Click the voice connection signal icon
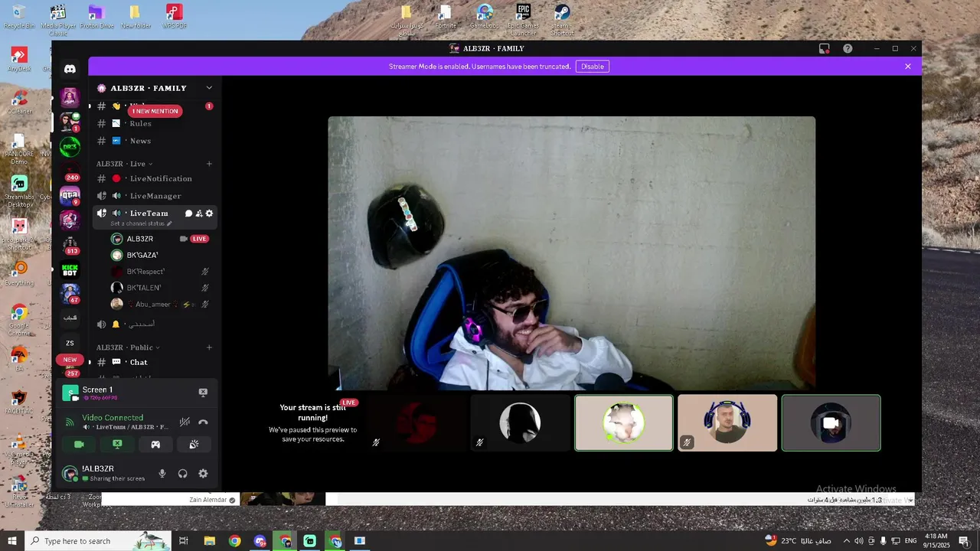The image size is (980, 551). click(x=70, y=422)
